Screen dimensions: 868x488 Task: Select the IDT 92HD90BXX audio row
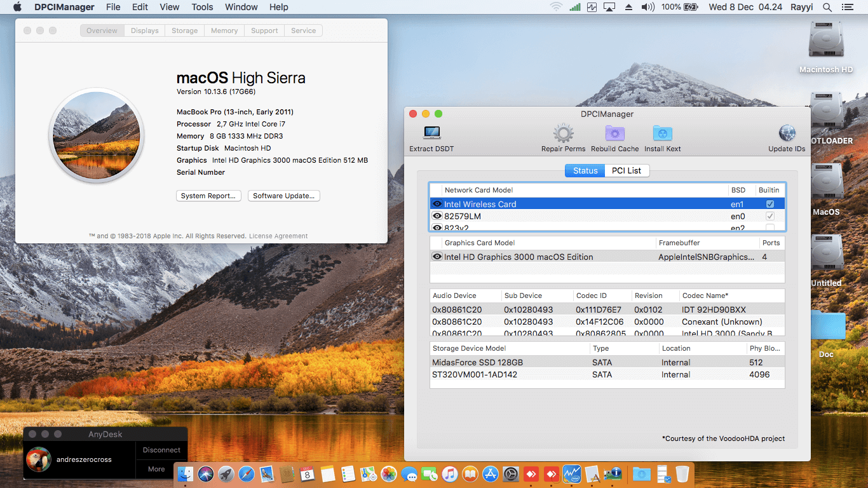tap(607, 309)
